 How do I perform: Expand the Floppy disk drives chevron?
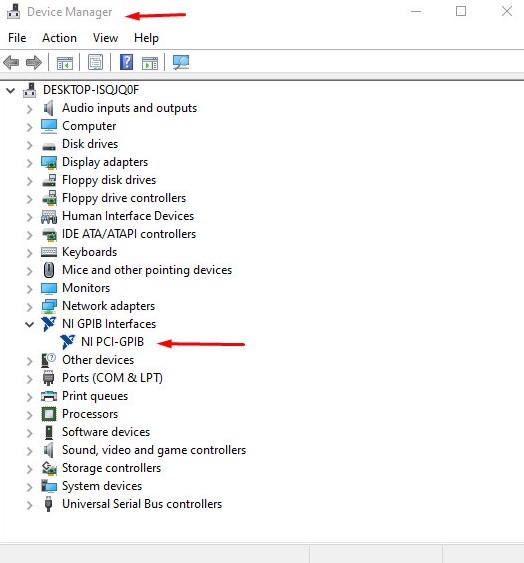29,181
